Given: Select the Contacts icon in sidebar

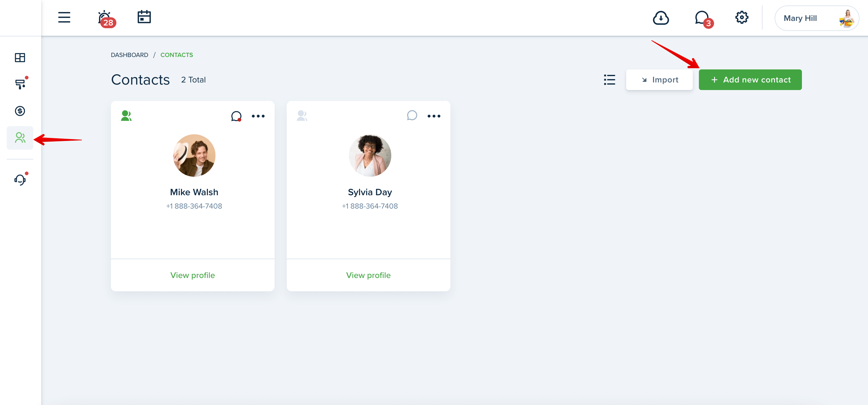Looking at the screenshot, I should click(20, 138).
